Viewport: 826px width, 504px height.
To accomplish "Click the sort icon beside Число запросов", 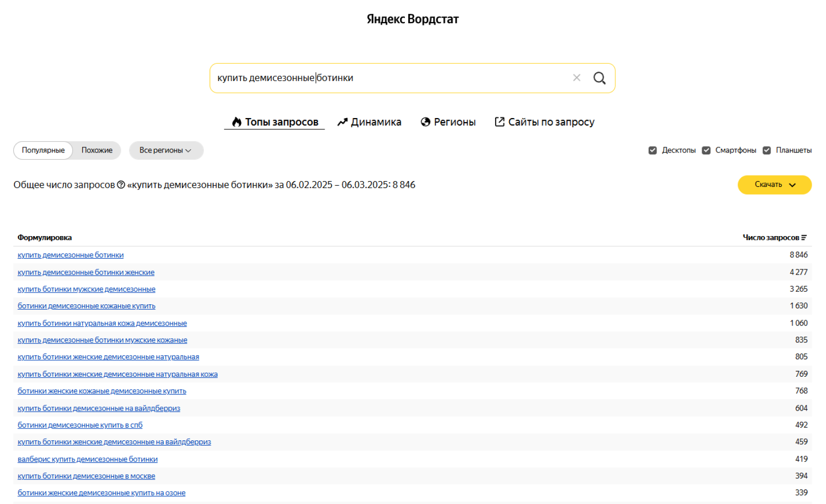I will click(x=804, y=238).
